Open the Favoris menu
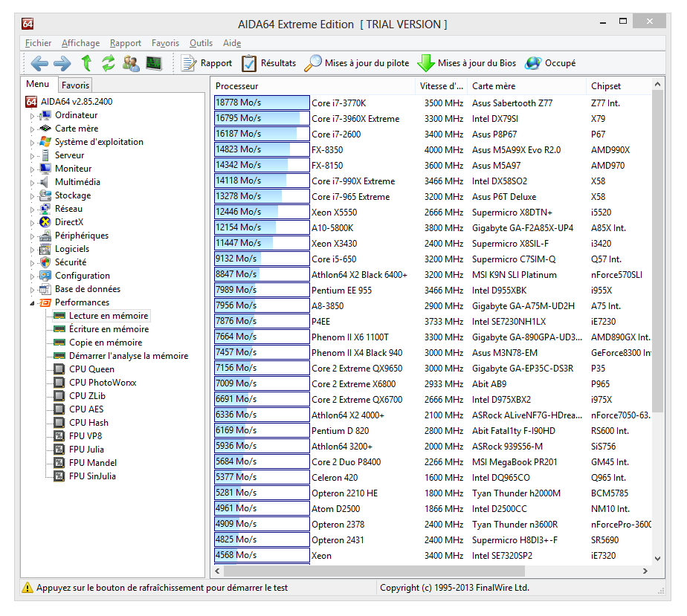Screen dimensions: 687x616 (x=165, y=43)
